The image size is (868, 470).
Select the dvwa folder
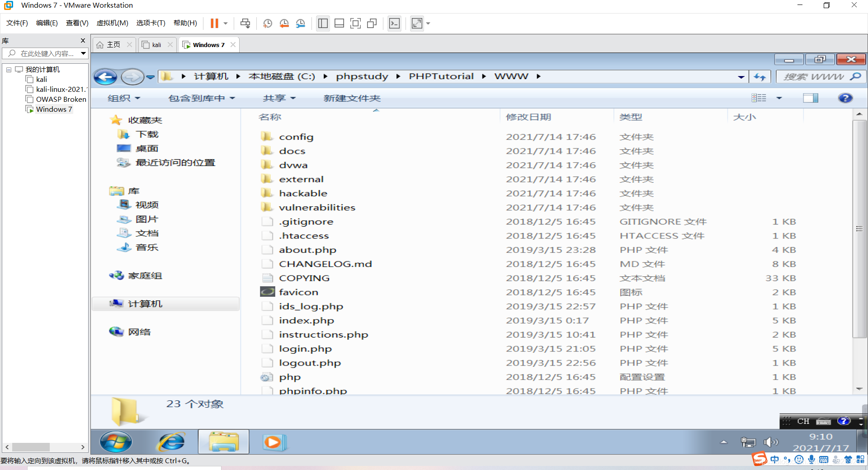tap(293, 165)
